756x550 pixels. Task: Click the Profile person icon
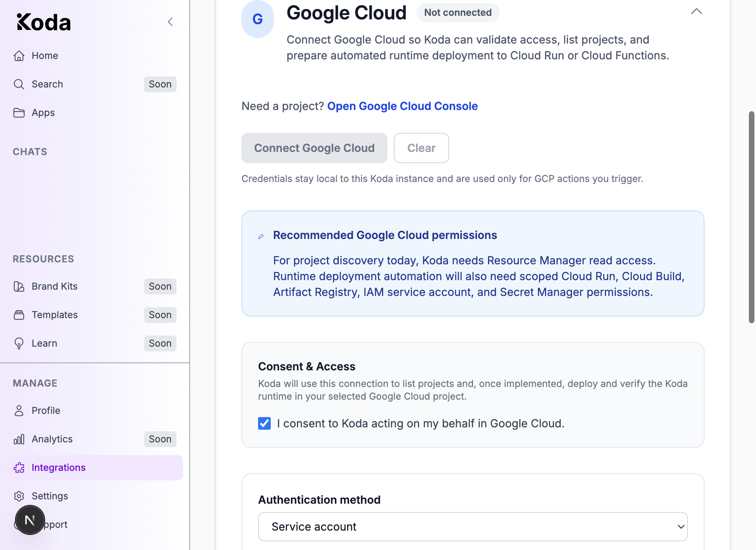(x=19, y=411)
